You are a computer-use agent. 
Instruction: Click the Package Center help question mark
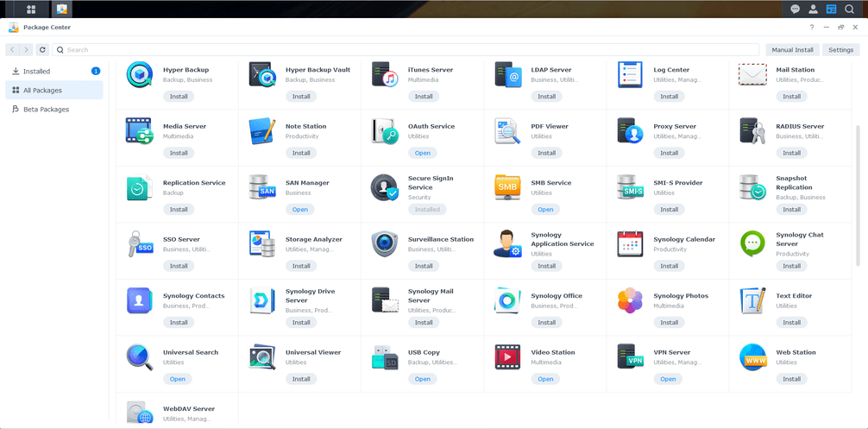pos(812,27)
